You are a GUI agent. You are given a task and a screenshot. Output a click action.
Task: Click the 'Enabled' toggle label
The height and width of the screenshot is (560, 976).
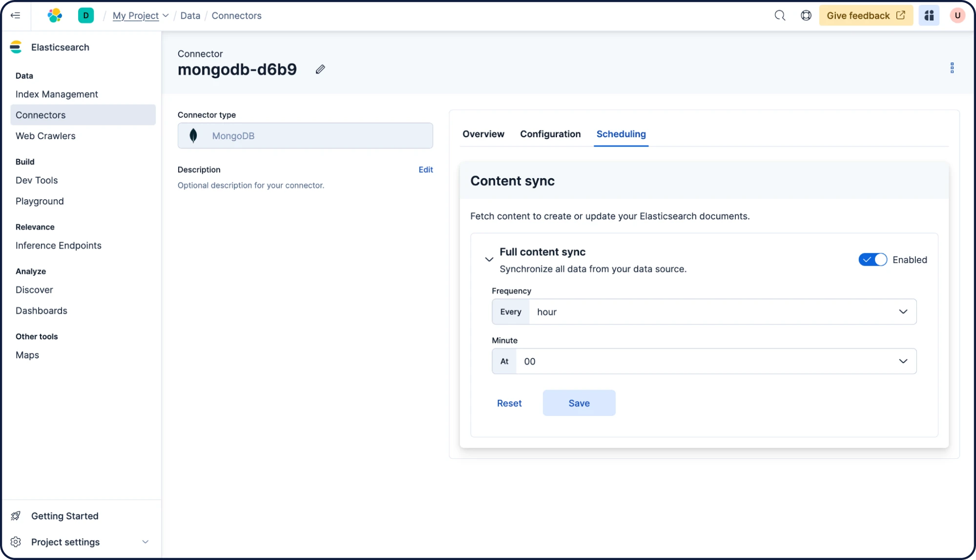point(910,260)
